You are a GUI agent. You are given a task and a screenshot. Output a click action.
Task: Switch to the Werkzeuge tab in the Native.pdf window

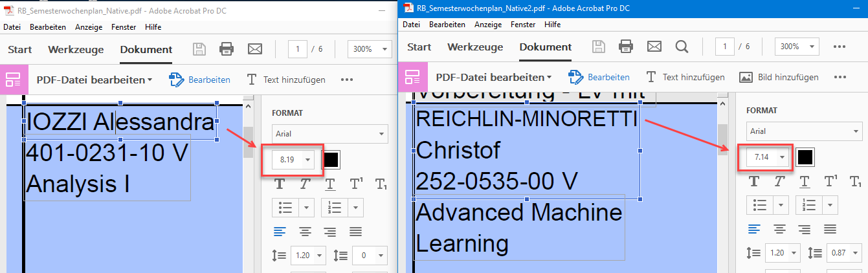point(72,49)
